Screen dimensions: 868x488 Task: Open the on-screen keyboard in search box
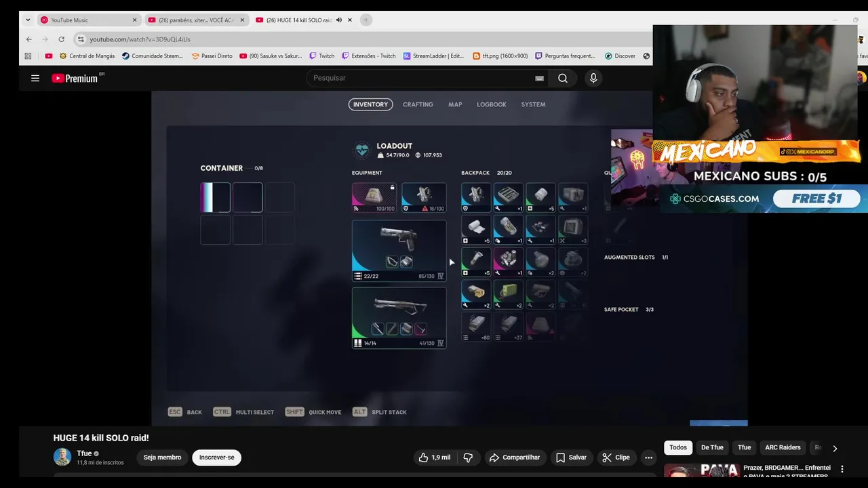pyautogui.click(x=539, y=78)
